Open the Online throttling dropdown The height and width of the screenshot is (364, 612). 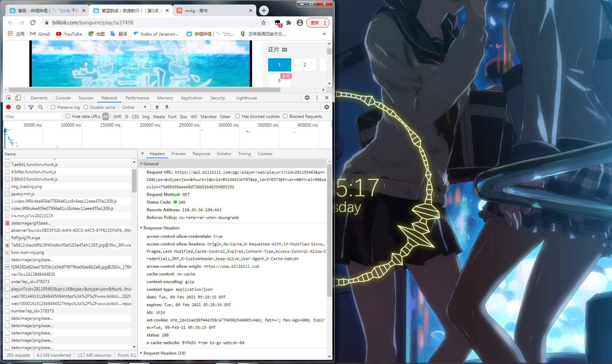(134, 107)
